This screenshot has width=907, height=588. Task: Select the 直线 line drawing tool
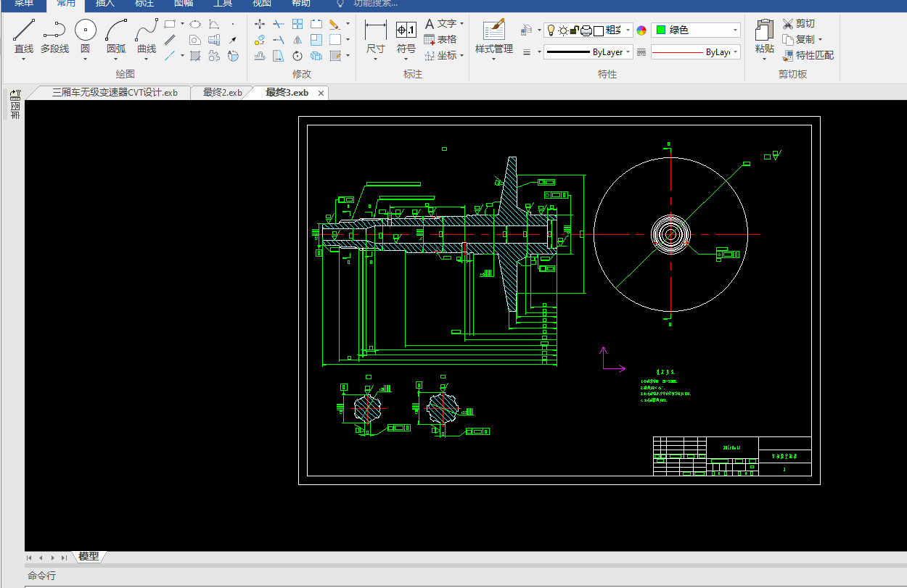(x=24, y=35)
